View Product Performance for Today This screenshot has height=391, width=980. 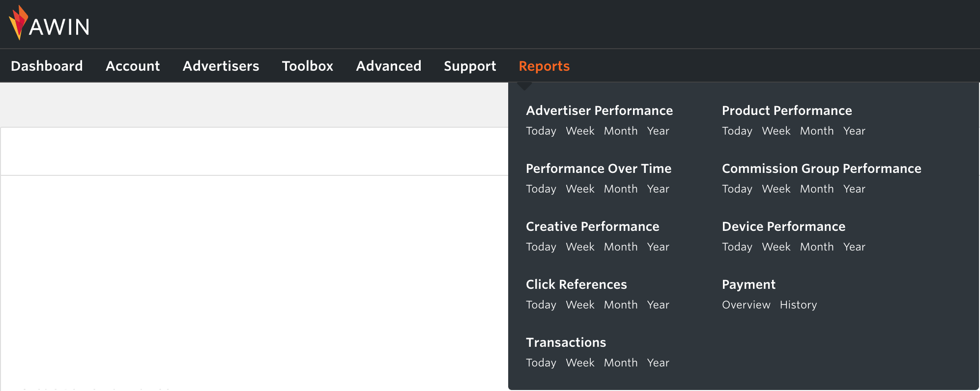click(x=737, y=131)
